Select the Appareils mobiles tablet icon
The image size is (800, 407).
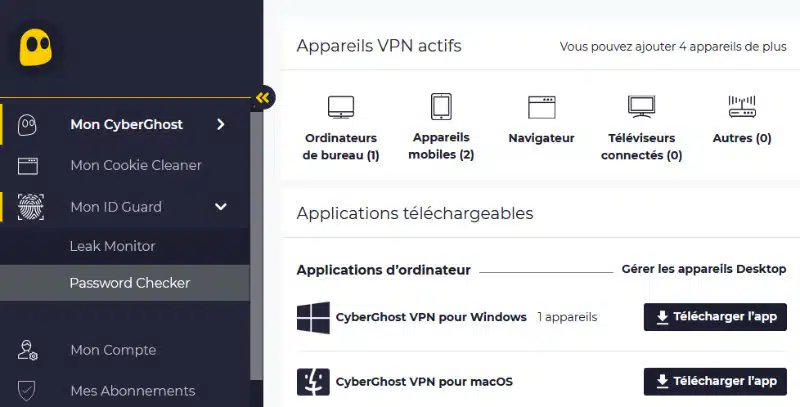[x=441, y=107]
